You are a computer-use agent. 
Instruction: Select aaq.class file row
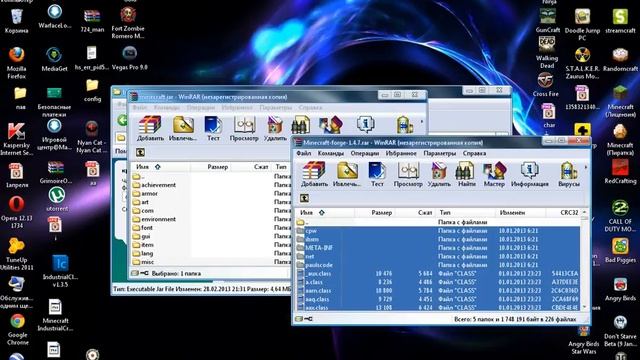tap(438, 299)
